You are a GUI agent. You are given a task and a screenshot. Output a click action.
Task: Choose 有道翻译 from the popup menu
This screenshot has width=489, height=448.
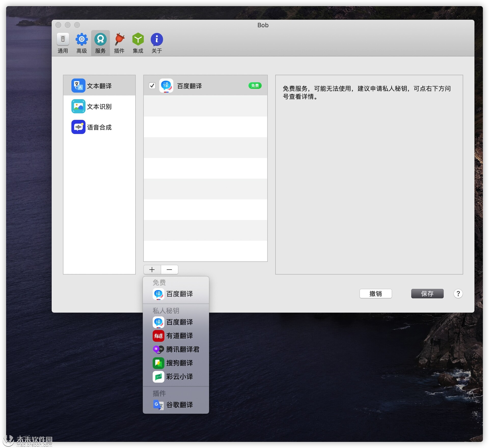(176, 336)
